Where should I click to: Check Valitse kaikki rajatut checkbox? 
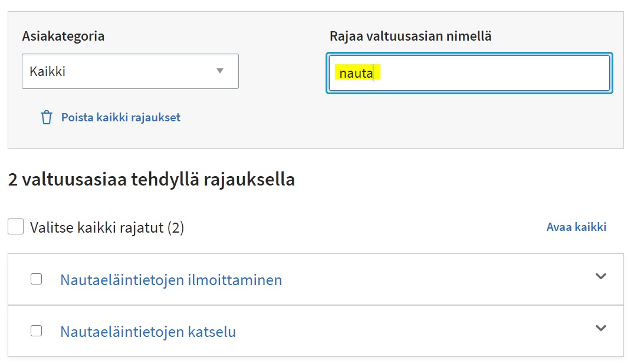15,226
